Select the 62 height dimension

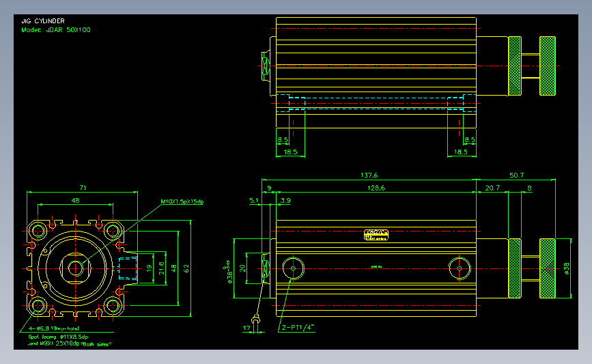tap(186, 268)
